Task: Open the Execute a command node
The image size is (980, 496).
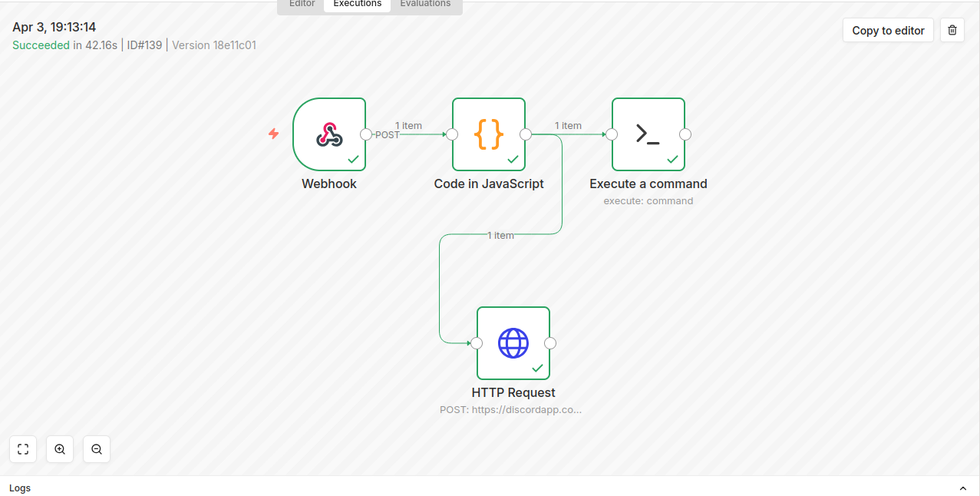Action: [x=648, y=134]
